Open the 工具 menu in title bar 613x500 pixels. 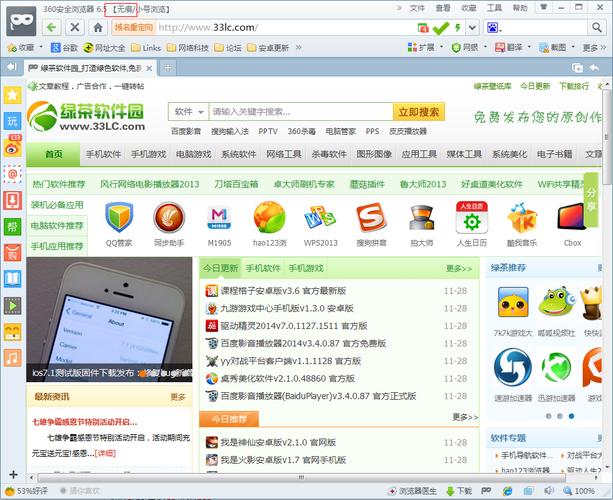pos(494,7)
